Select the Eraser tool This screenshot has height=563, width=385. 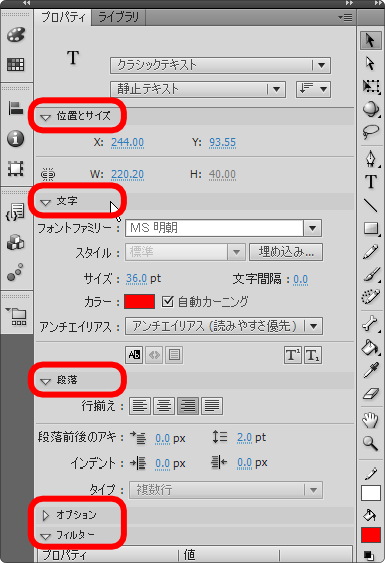pyautogui.click(x=371, y=394)
